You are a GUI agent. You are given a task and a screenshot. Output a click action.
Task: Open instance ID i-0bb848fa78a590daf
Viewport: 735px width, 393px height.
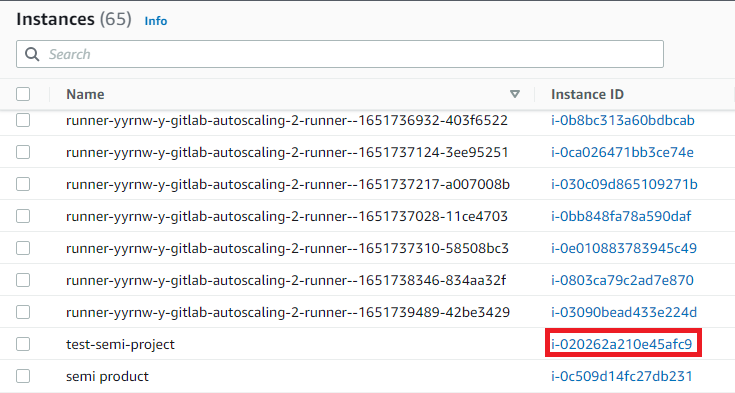[x=621, y=216]
